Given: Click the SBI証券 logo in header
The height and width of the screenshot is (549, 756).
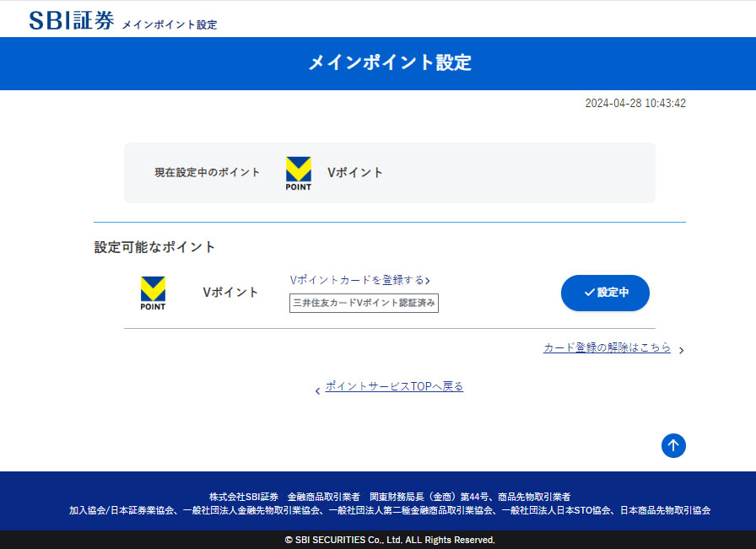Looking at the screenshot, I should pos(71,20).
